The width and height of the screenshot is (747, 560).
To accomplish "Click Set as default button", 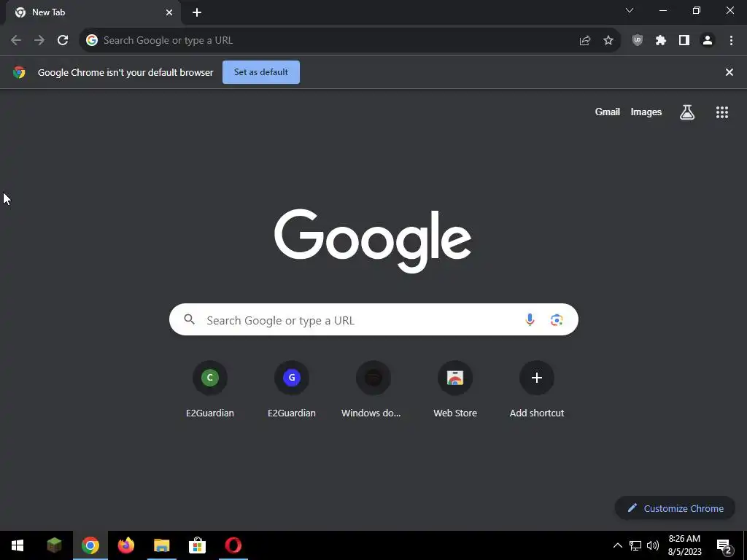I will pyautogui.click(x=261, y=72).
